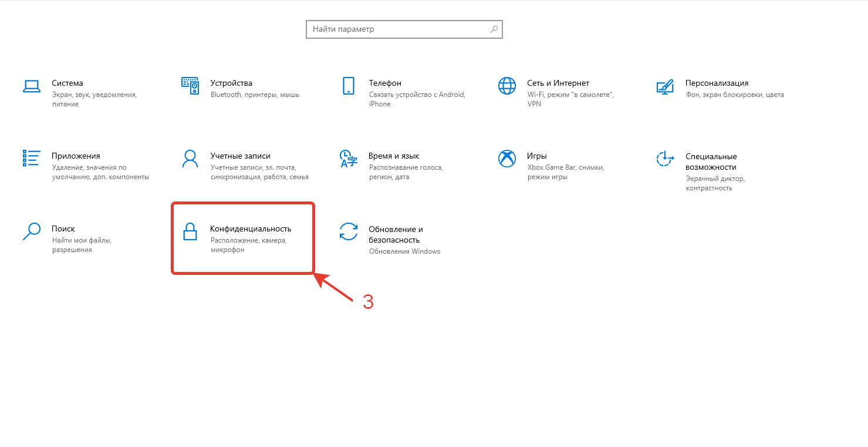Screen dimensions: 868x447
Task: Click the Приложения list icon
Action: 31,158
